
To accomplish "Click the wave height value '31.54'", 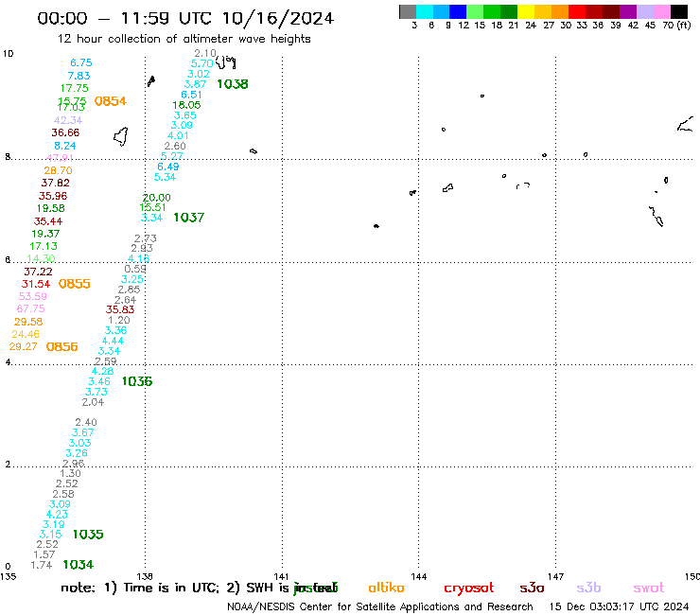I will tap(36, 284).
